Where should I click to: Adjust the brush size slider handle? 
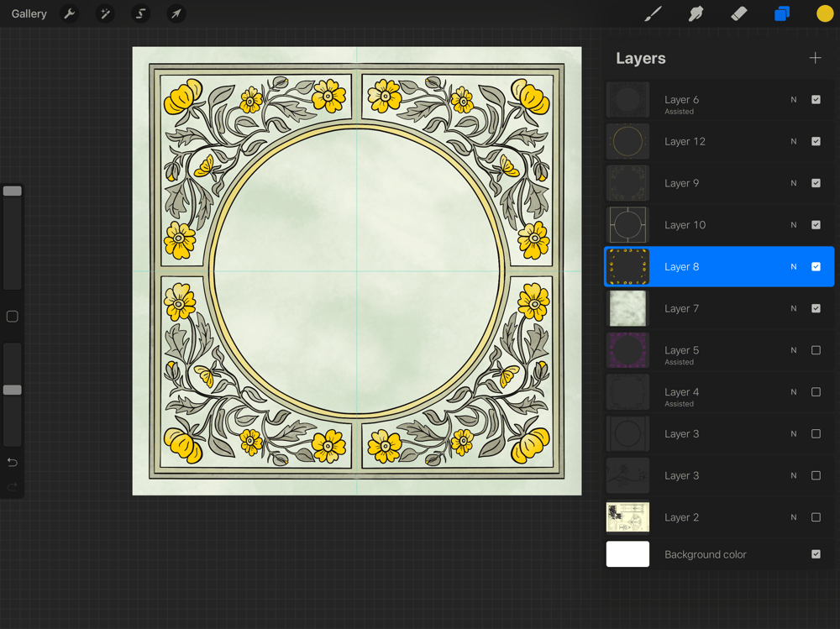(13, 191)
